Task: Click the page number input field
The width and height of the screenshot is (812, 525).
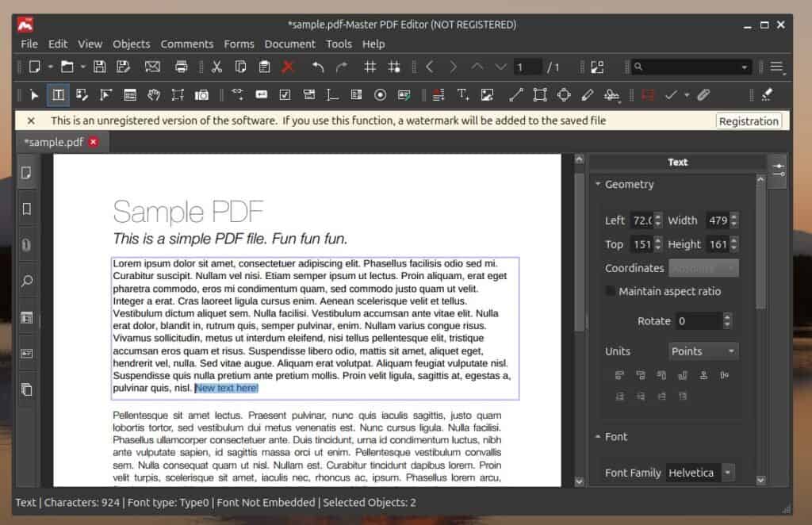Action: pos(527,67)
